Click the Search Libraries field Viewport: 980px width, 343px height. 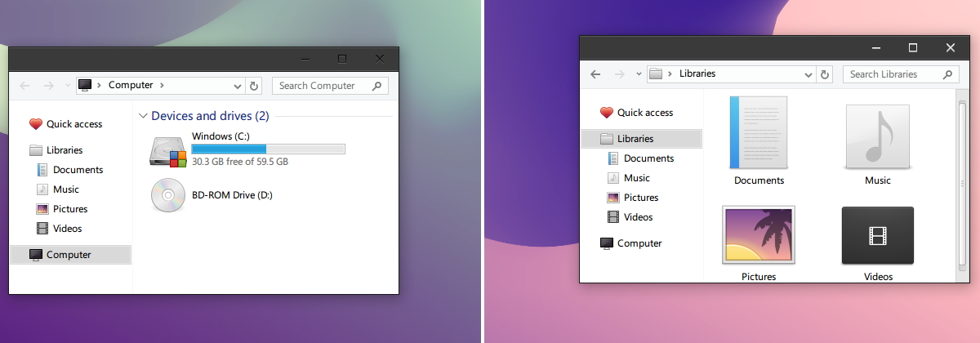pos(901,73)
